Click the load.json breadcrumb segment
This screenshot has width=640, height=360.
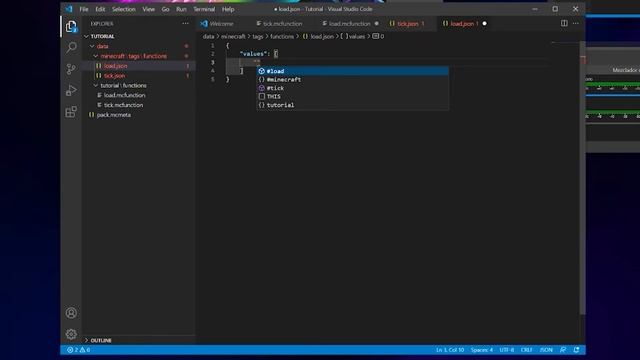point(318,36)
